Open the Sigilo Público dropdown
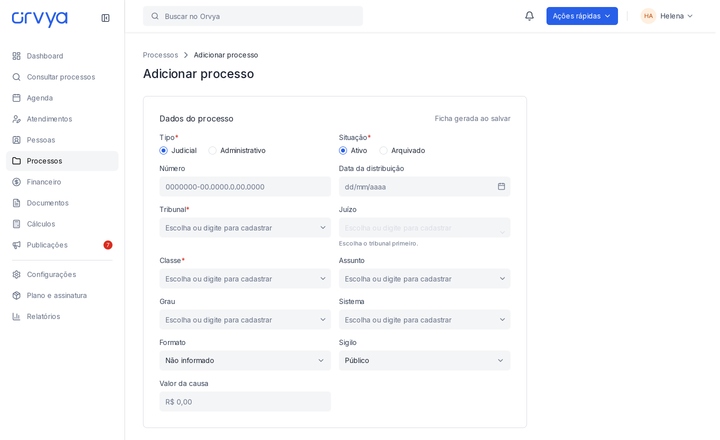 (424, 361)
